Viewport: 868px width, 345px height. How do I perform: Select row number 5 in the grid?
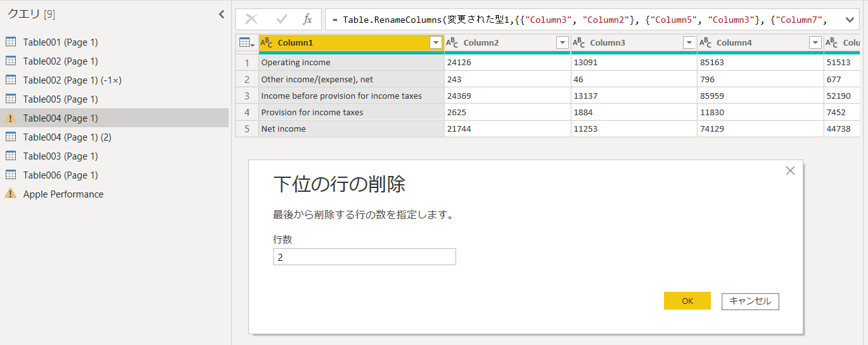coord(247,129)
